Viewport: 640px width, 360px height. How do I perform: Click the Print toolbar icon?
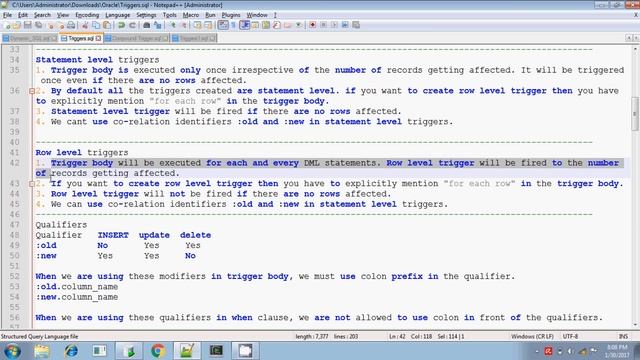coord(70,25)
